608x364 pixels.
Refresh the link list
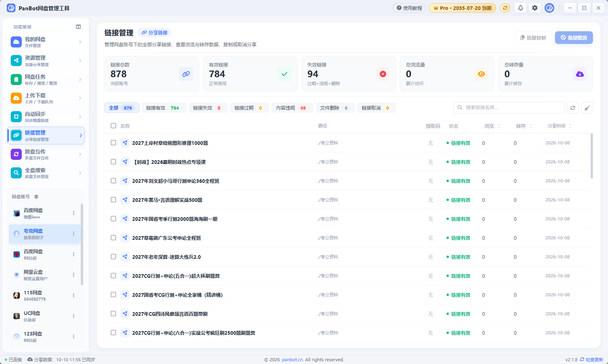pos(573,108)
